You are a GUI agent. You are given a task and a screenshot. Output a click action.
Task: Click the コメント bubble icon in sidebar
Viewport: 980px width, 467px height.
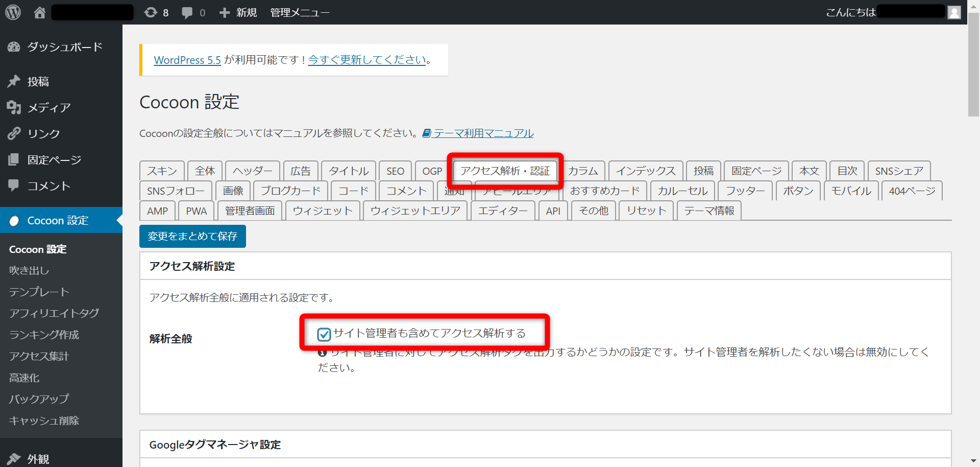[14, 186]
